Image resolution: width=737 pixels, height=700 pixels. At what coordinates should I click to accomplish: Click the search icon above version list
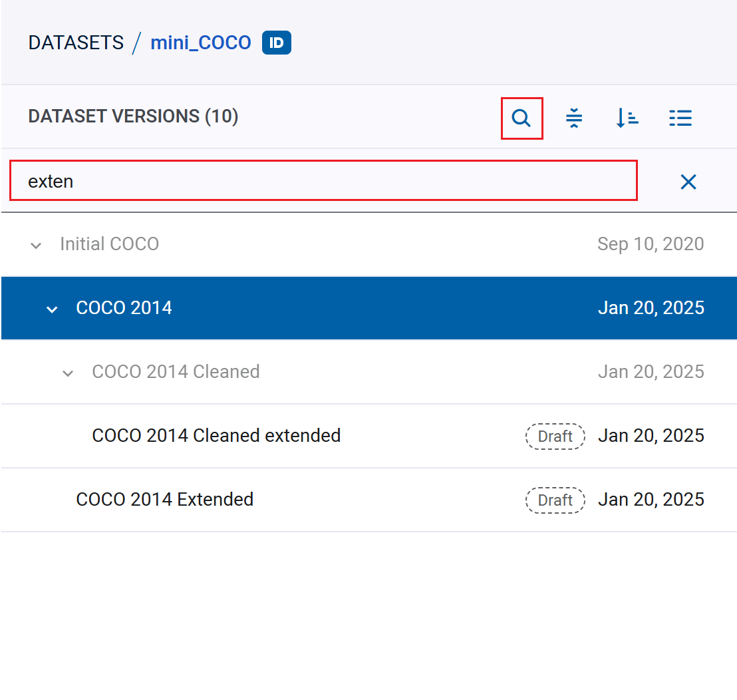coord(521,117)
